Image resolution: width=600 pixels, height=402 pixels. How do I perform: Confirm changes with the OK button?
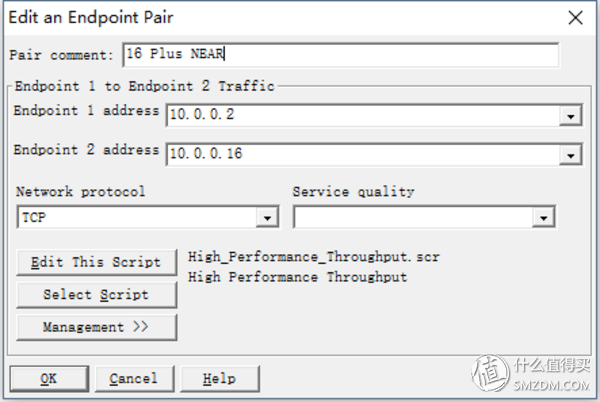click(49, 379)
